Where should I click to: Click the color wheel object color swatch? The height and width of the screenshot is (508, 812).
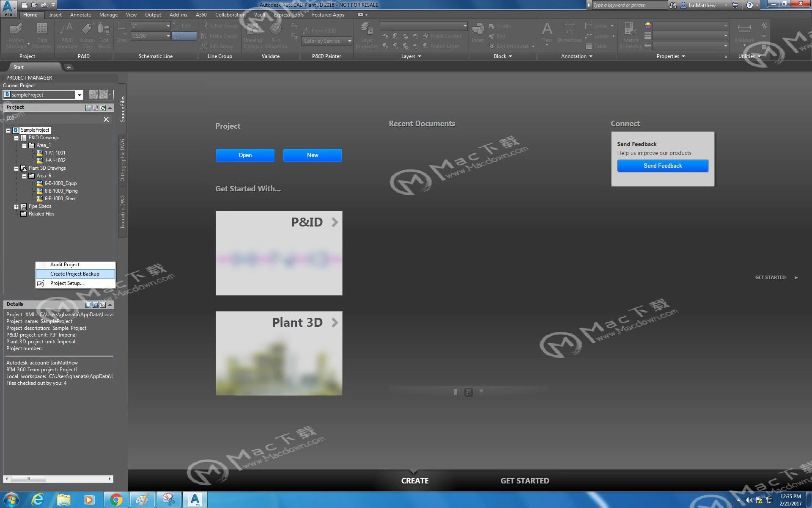(x=648, y=25)
